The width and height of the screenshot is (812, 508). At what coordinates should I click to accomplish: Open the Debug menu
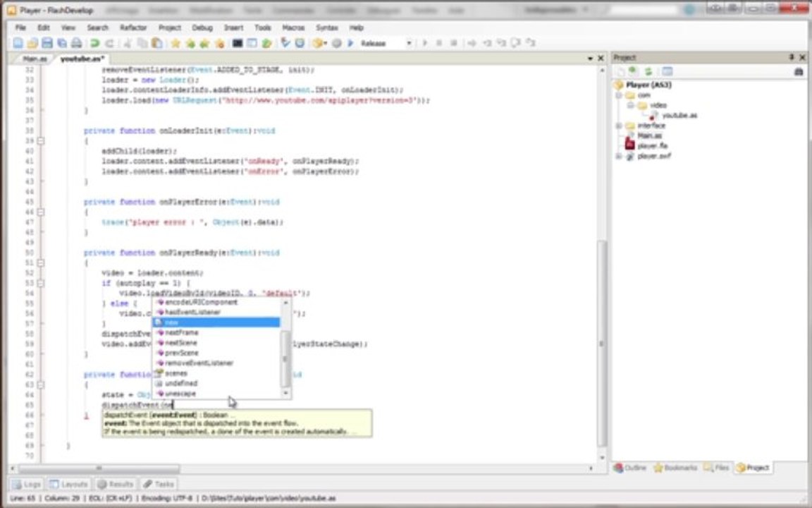[202, 28]
